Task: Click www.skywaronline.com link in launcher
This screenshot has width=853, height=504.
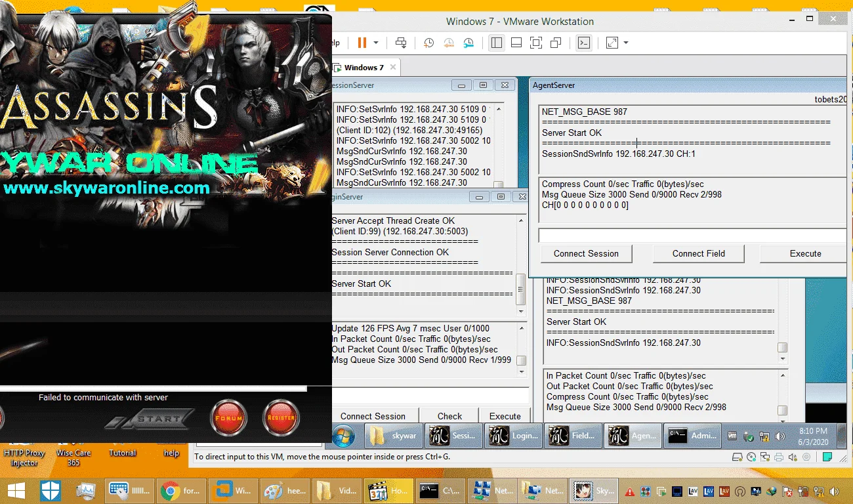Action: tap(106, 188)
